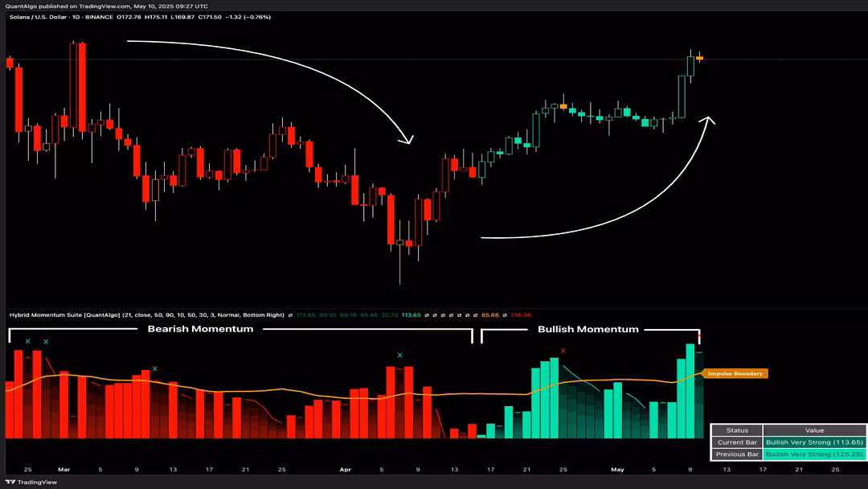Screen dimensions: 868x489
Task: Click the orange Impulse Boundary label
Action: click(x=735, y=373)
